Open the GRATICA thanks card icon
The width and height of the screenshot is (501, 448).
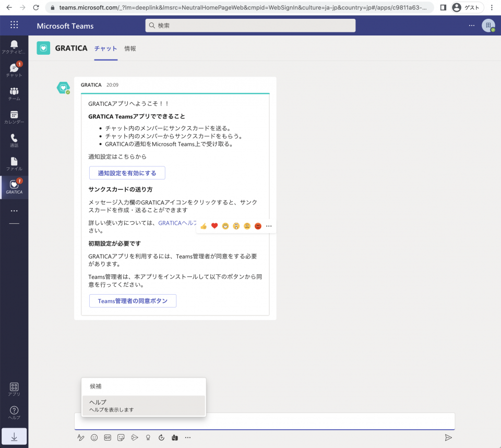[x=175, y=438]
